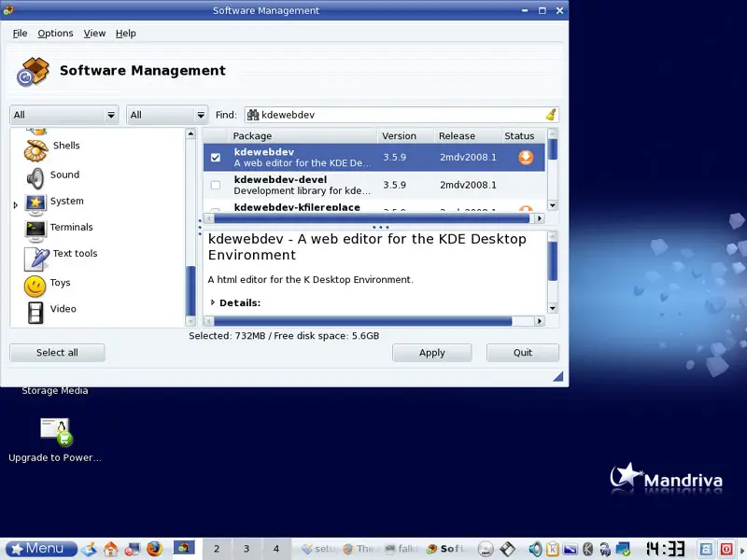This screenshot has width=747, height=560.
Task: Click the orange install status icon for kdewebdev
Action: [x=526, y=157]
